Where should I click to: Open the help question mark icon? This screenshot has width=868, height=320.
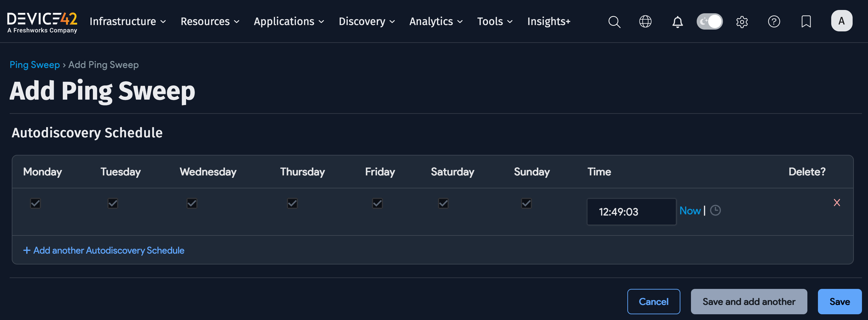(x=774, y=21)
